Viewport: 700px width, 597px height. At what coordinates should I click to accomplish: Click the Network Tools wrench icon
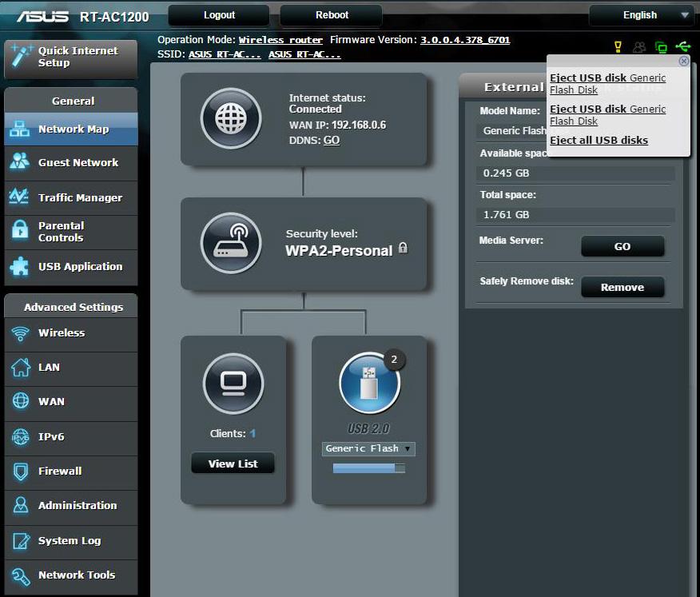21,576
